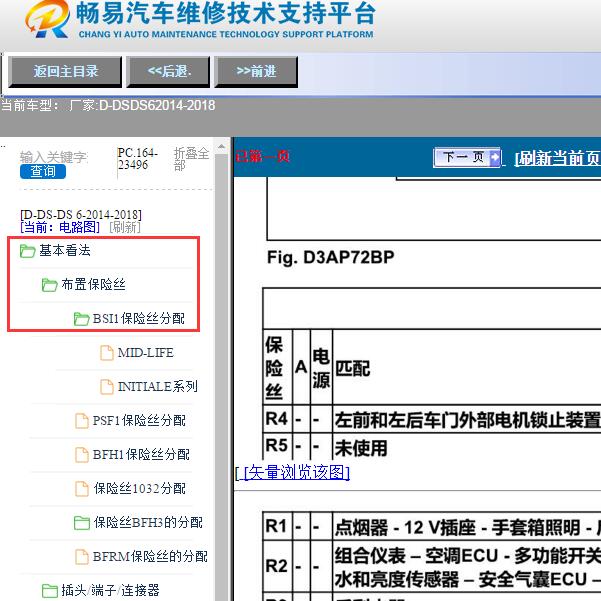Click the Fig. D3AP72BP caption text
Screen dimensions: 601x601
[x=330, y=257]
